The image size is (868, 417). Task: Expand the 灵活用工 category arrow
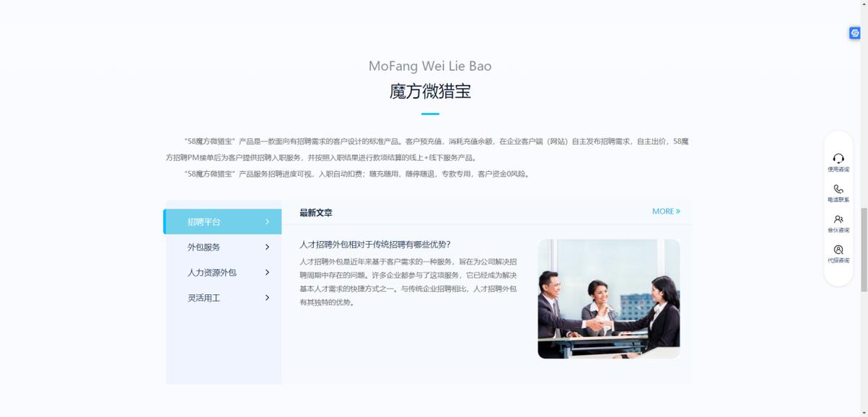click(x=268, y=297)
